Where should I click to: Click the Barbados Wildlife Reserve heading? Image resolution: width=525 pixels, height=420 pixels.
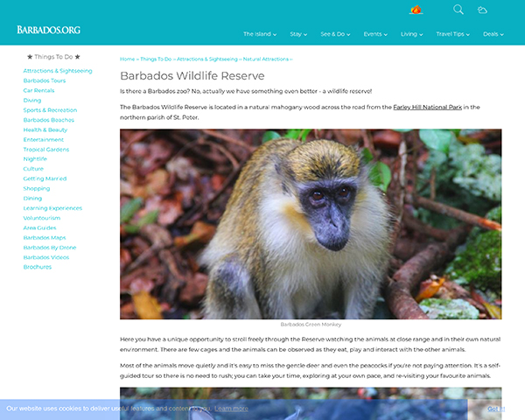[x=192, y=76]
